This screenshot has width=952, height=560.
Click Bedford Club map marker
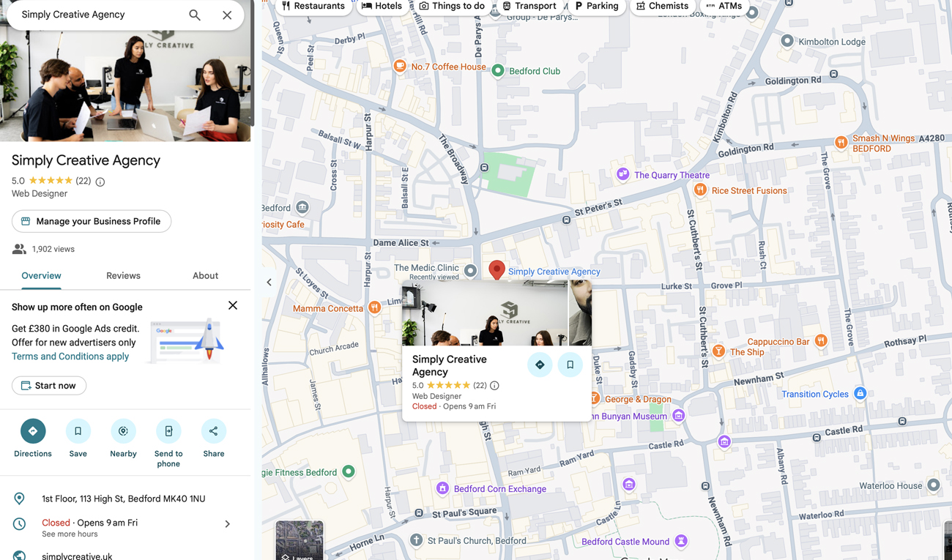click(x=498, y=71)
